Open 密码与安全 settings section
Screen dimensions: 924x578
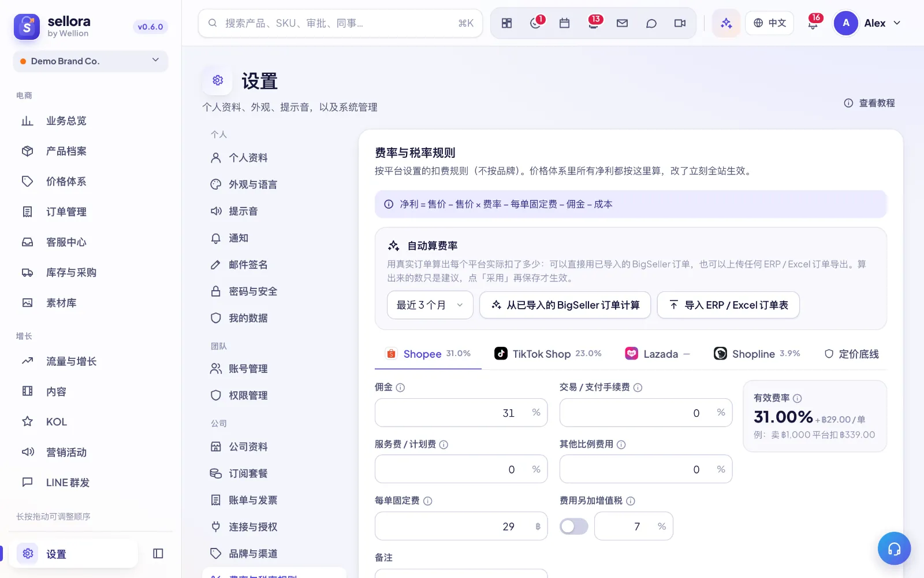pos(274,291)
